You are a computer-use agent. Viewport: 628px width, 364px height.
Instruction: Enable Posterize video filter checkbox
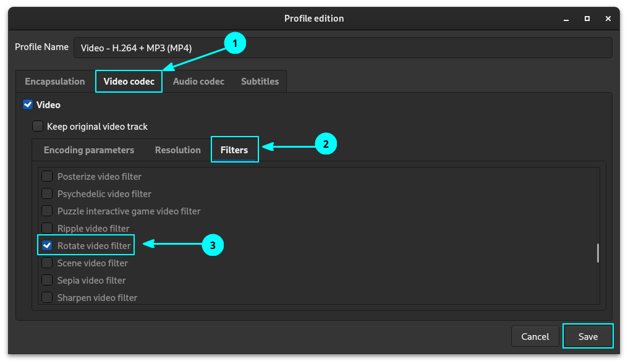[x=47, y=177]
